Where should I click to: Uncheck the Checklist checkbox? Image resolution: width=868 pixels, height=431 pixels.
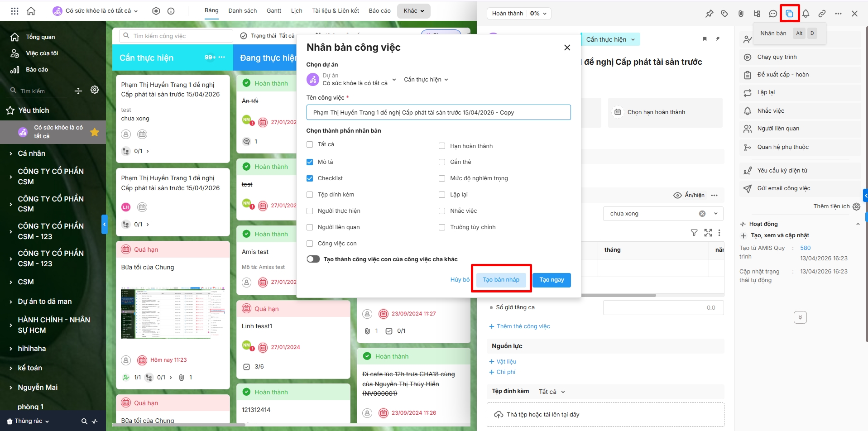[310, 178]
